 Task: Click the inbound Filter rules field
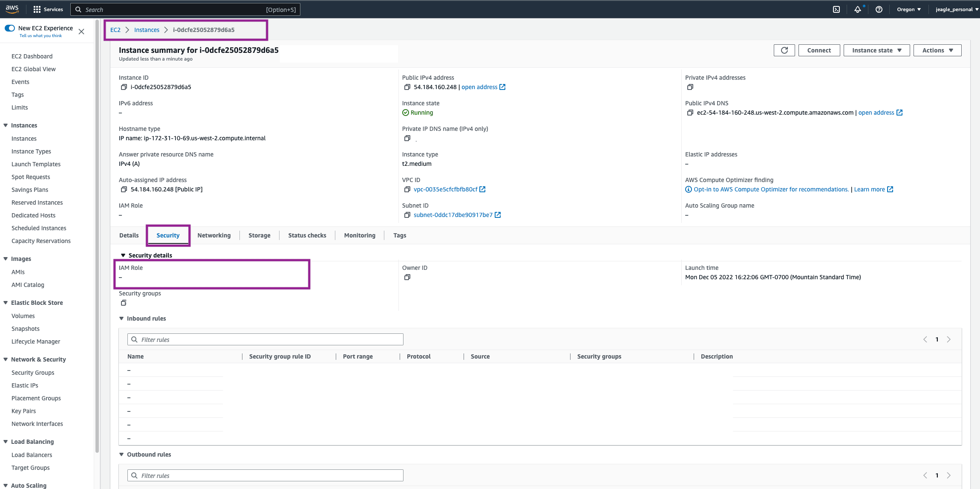click(265, 339)
